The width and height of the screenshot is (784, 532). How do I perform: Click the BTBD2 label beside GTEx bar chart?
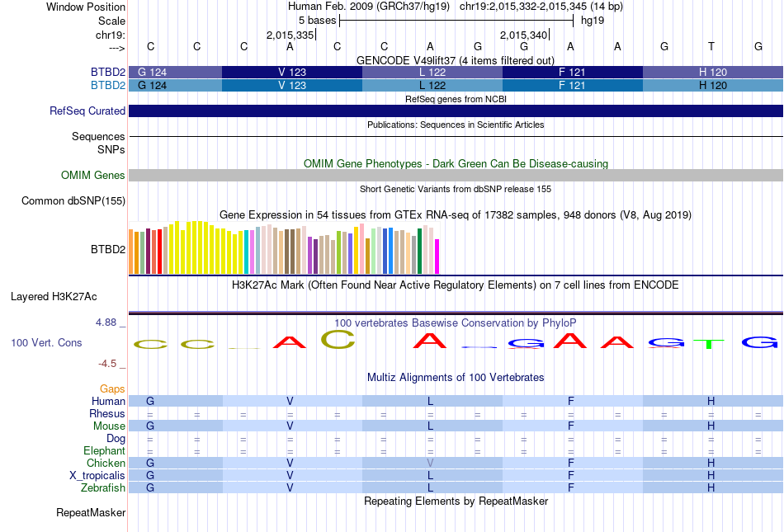point(107,249)
